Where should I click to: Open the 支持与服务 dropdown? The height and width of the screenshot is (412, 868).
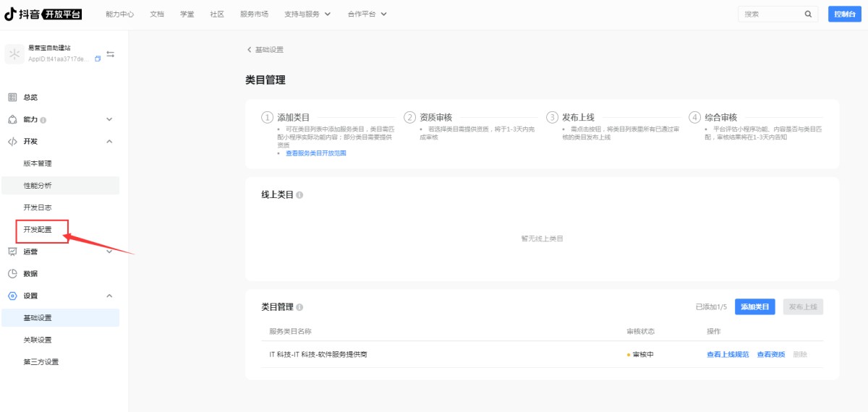click(x=307, y=14)
